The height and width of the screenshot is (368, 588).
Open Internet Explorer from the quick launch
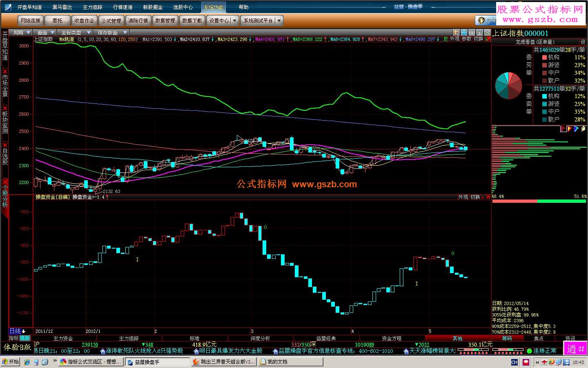coord(27,362)
